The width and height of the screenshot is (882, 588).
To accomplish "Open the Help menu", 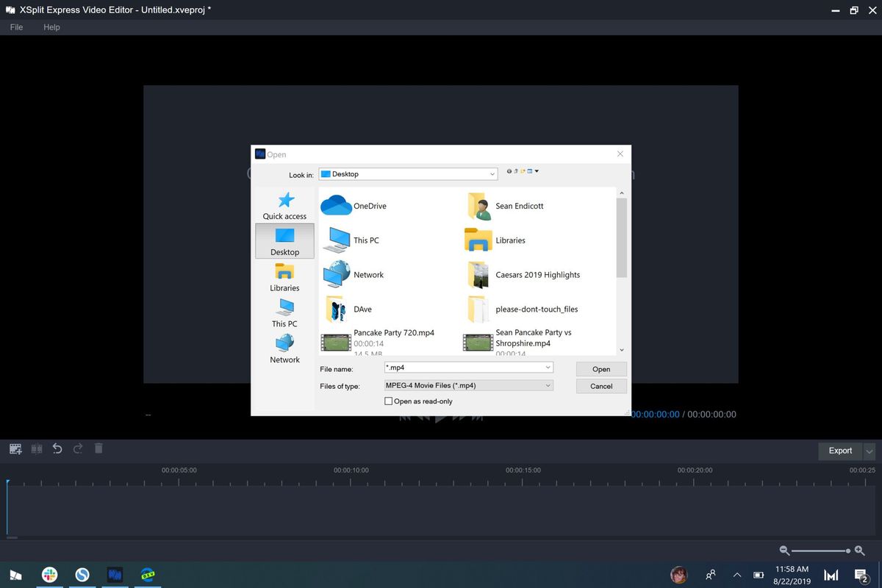I will (51, 26).
